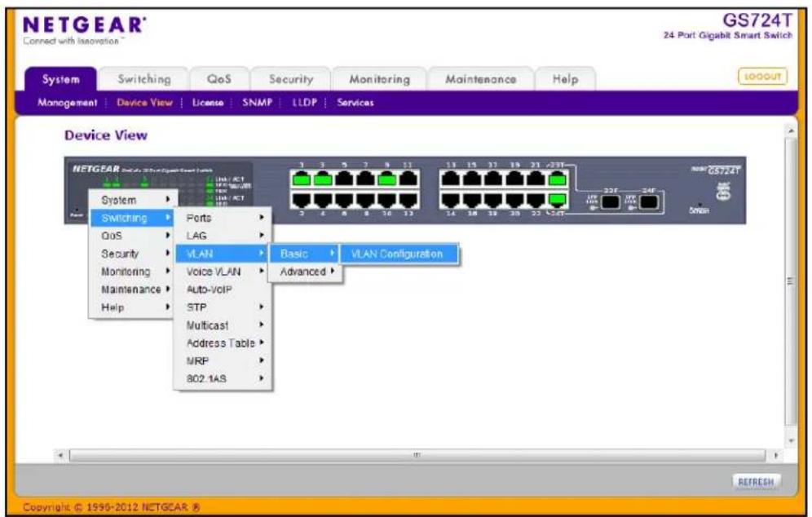This screenshot has width=812, height=517.
Task: Click port 3 on the switch image
Action: [323, 179]
